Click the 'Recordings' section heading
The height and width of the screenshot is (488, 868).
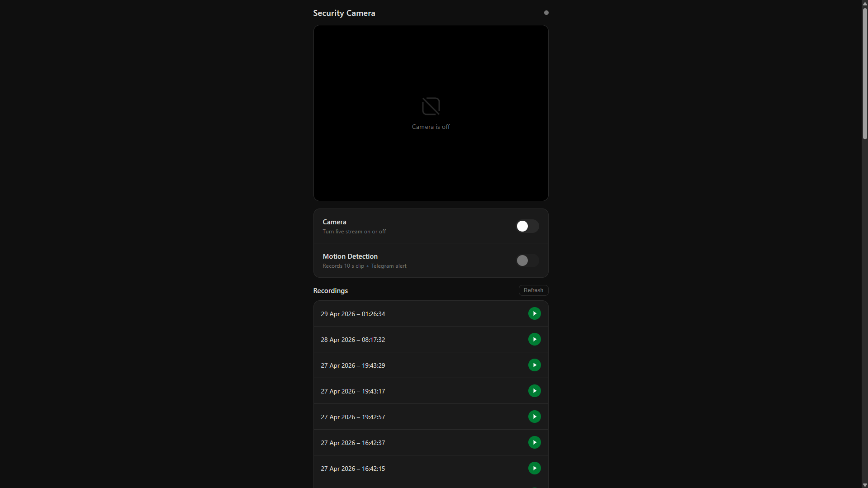coord(330,291)
